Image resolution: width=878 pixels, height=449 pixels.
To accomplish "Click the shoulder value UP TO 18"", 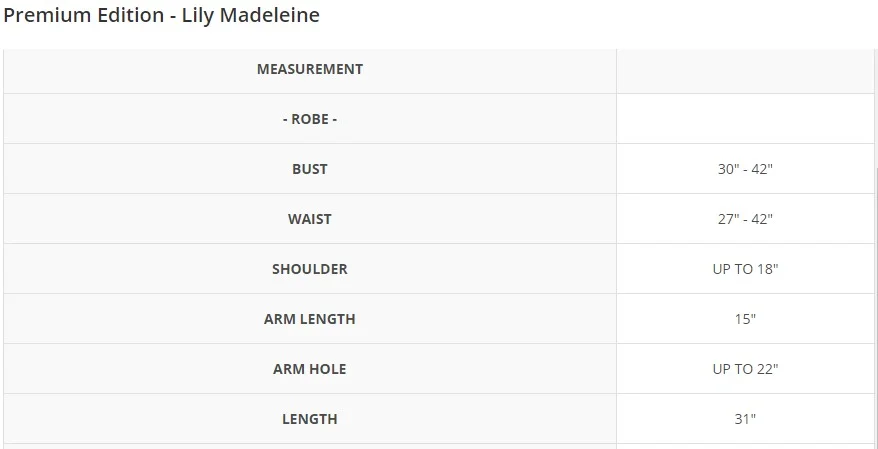I will [x=745, y=269].
